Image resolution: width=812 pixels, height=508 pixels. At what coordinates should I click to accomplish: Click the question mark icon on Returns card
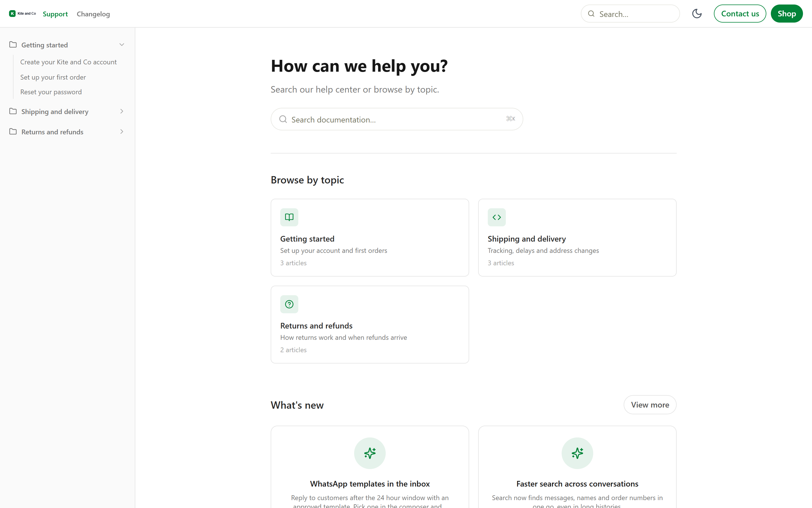[289, 304]
